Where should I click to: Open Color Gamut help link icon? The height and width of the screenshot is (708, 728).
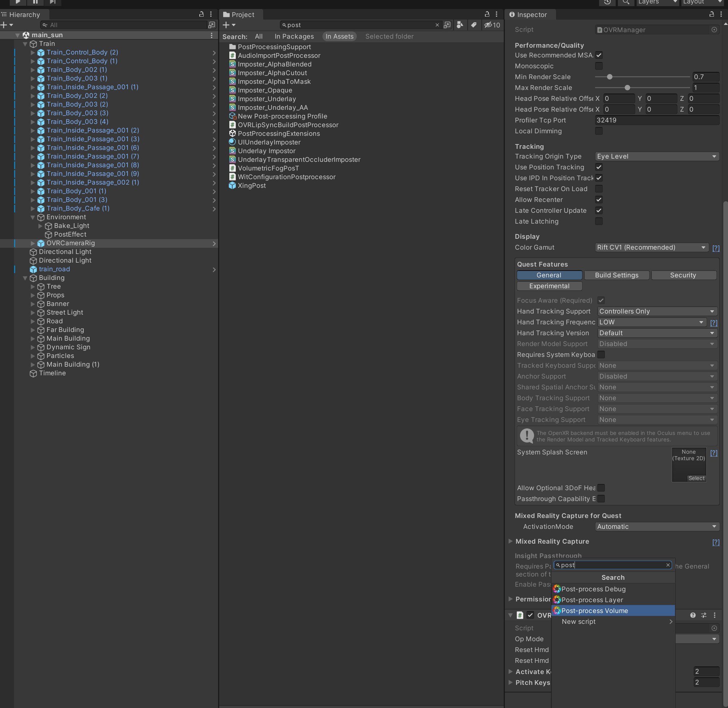(x=716, y=248)
